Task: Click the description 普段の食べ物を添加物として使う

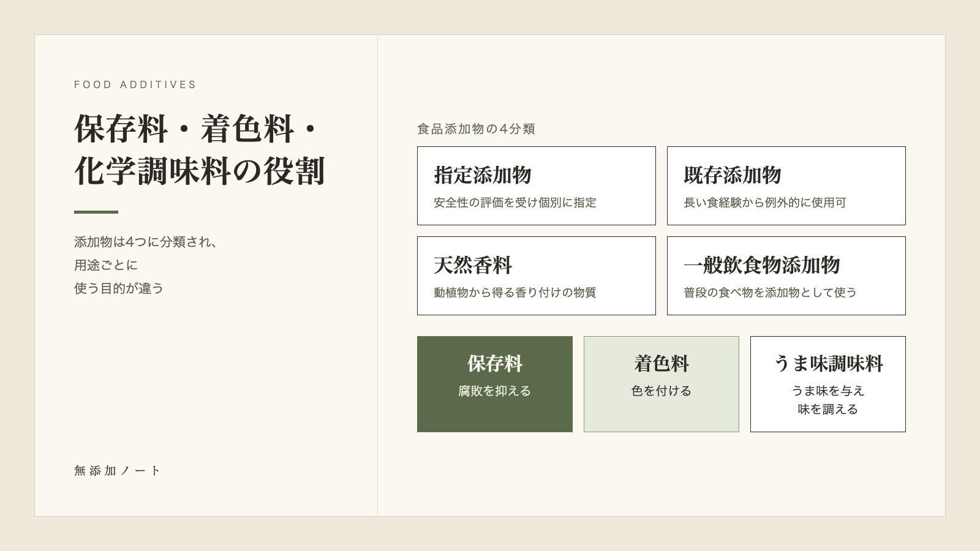Action: pyautogui.click(x=771, y=293)
